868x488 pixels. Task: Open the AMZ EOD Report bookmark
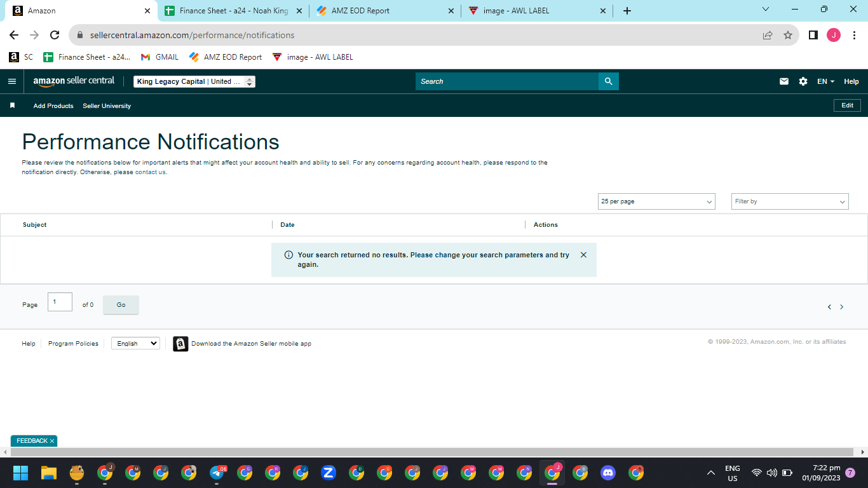(226, 57)
